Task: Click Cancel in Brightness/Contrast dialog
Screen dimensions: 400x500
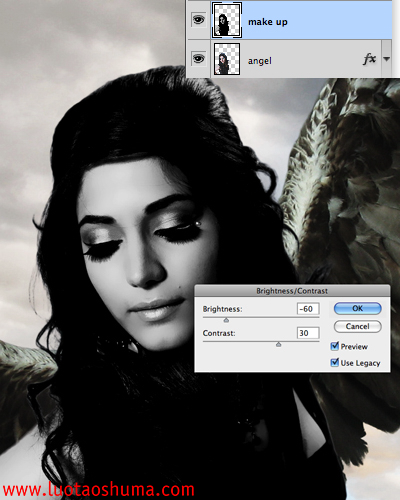Action: coord(357,326)
